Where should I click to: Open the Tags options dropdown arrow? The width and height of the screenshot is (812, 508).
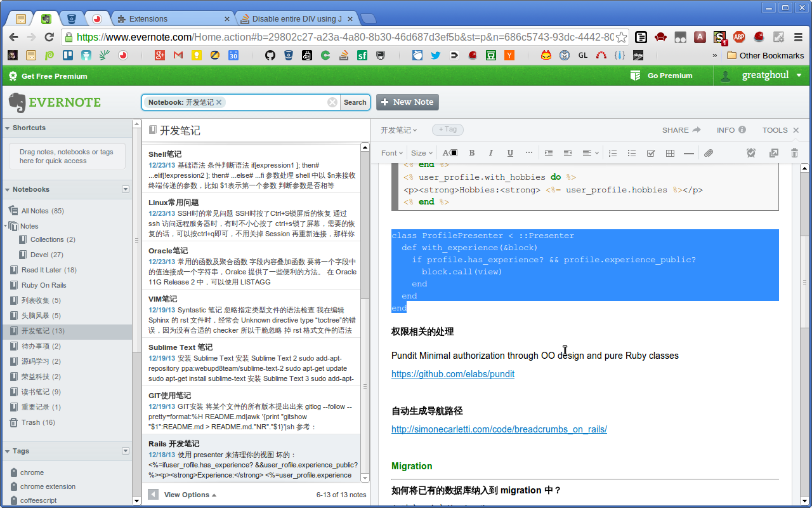coord(126,451)
